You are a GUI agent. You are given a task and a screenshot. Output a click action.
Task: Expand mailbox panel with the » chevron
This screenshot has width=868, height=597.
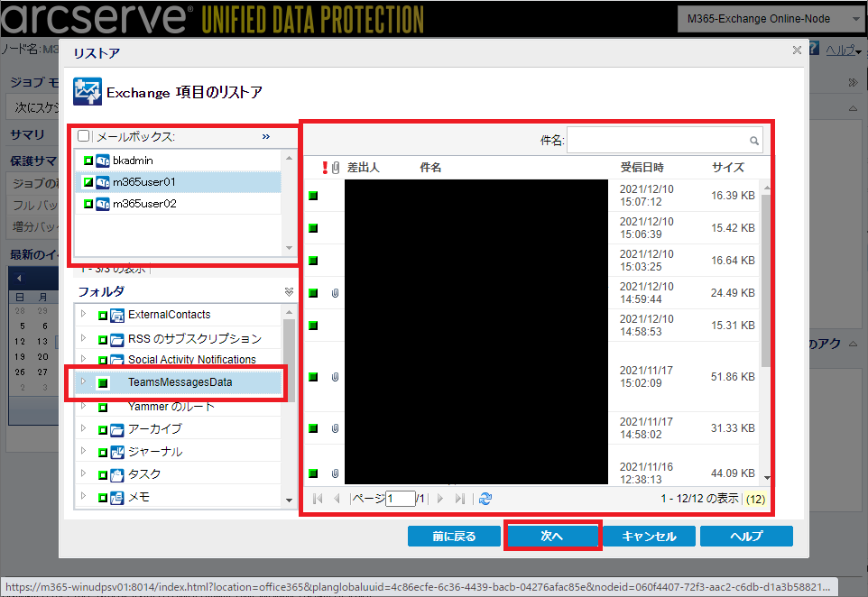[266, 136]
